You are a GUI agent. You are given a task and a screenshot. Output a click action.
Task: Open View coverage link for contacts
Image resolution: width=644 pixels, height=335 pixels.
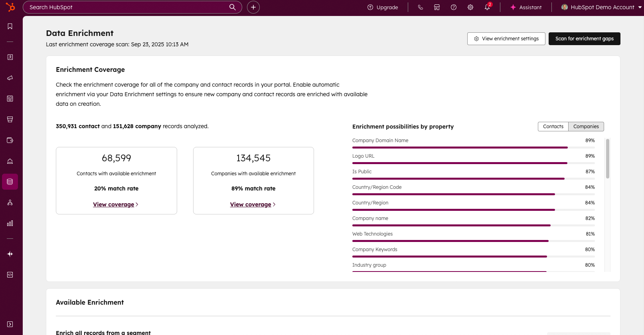click(114, 204)
